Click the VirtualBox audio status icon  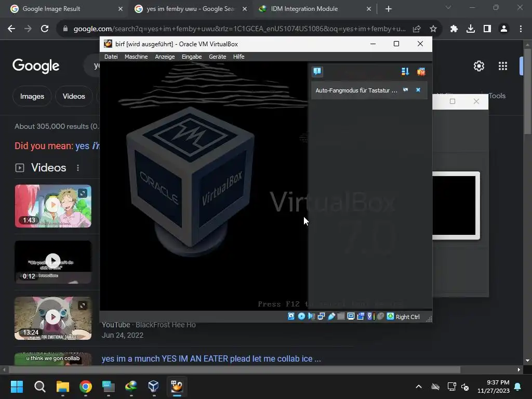[x=311, y=316]
